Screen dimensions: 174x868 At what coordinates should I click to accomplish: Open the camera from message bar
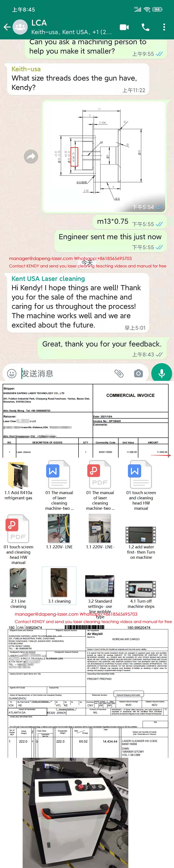pyautogui.click(x=138, y=373)
